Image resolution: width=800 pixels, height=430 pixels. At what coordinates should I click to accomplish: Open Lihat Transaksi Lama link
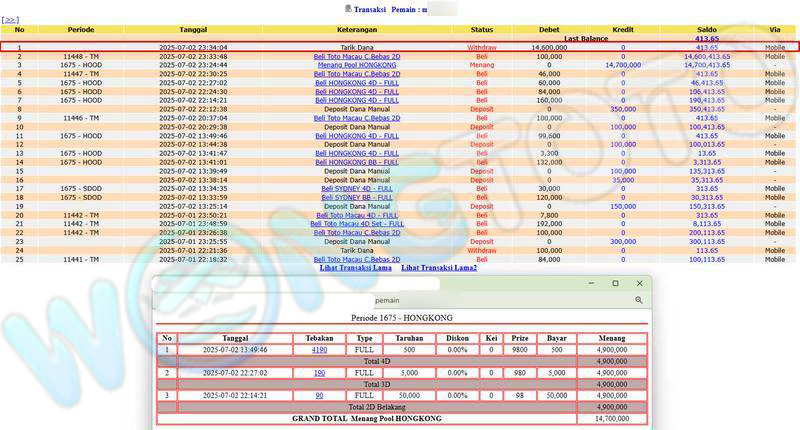356,268
